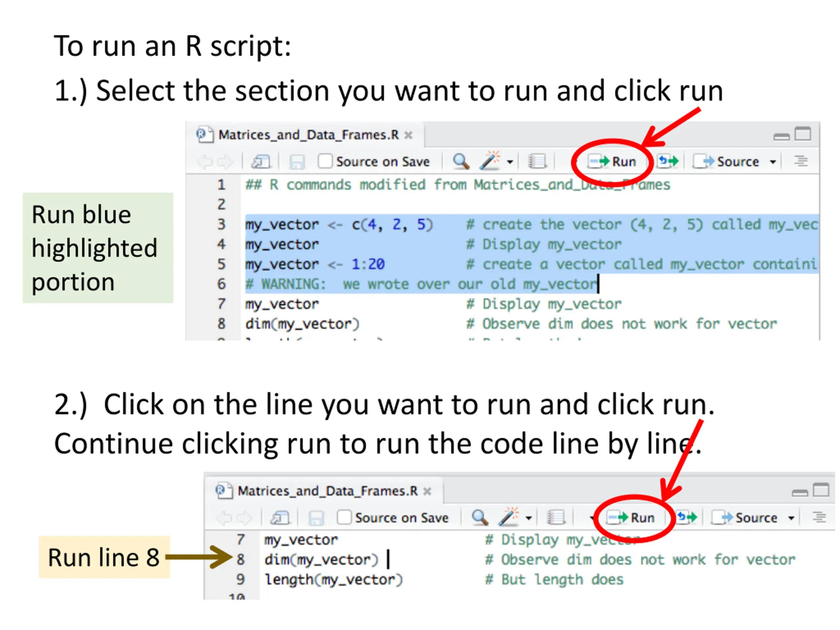Open find/replace magnifier in upper toolbar

tap(461, 161)
